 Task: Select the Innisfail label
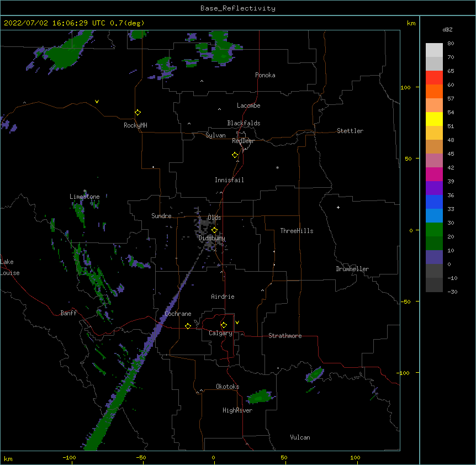pos(229,180)
